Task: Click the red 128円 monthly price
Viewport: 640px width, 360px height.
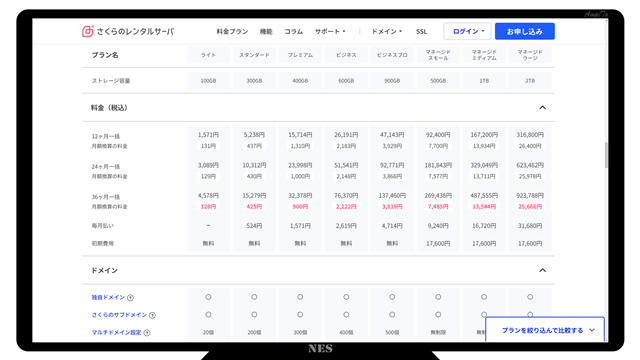Action: click(208, 207)
